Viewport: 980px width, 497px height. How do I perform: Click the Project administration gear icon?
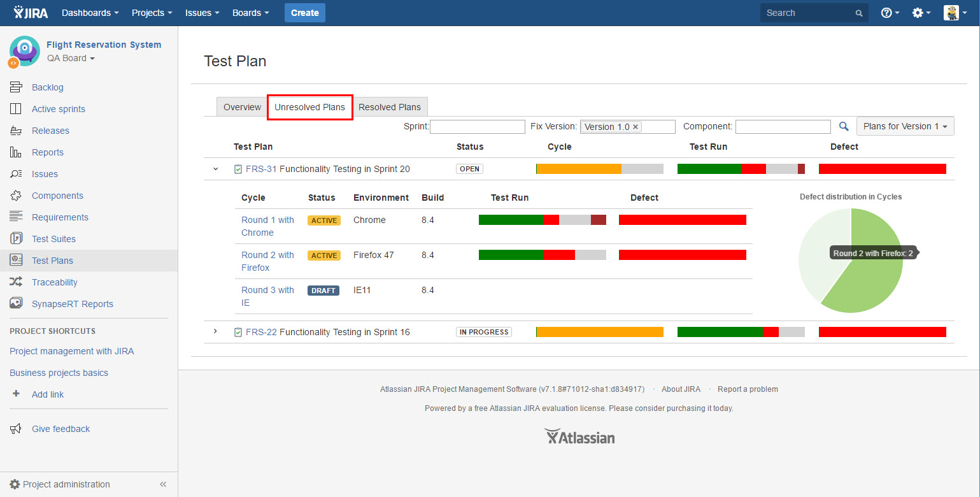coord(15,484)
